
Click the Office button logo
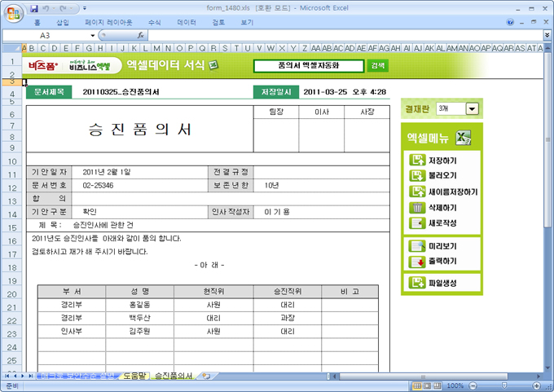click(x=13, y=14)
